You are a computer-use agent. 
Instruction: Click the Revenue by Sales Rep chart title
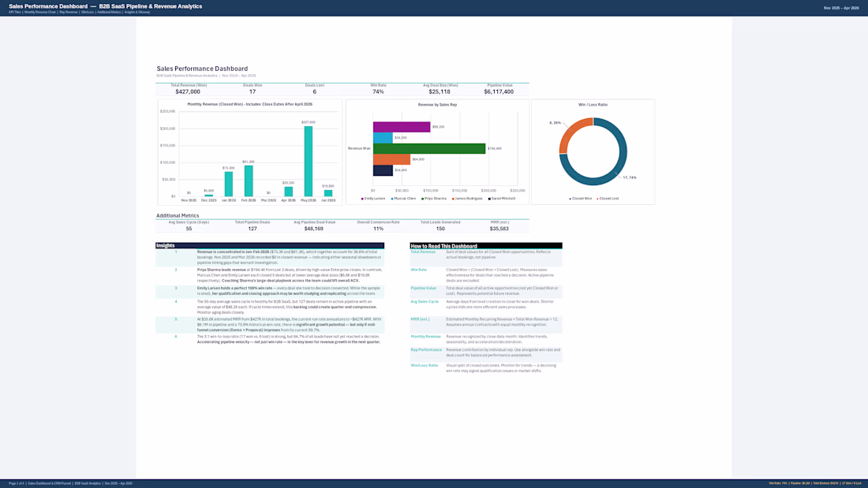[x=437, y=105]
